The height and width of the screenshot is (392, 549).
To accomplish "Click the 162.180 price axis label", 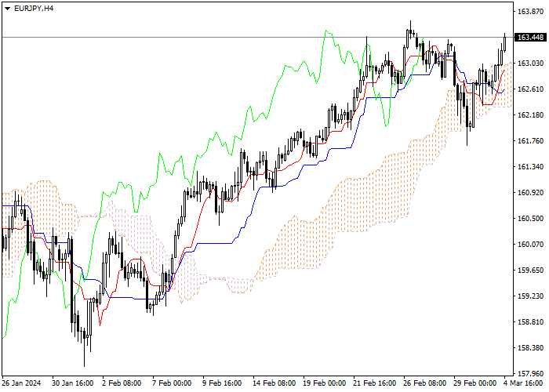I will tap(530, 114).
